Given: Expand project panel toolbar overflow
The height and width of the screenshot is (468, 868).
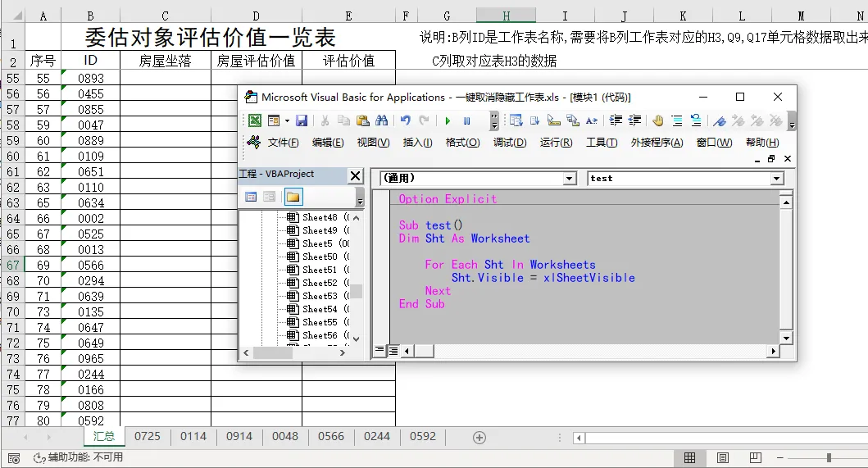Looking at the screenshot, I should (x=360, y=198).
